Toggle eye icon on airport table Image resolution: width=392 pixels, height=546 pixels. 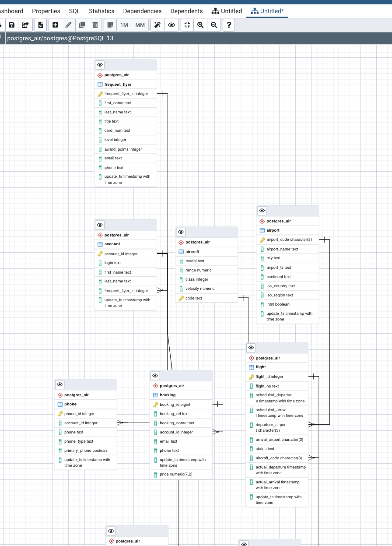262,211
